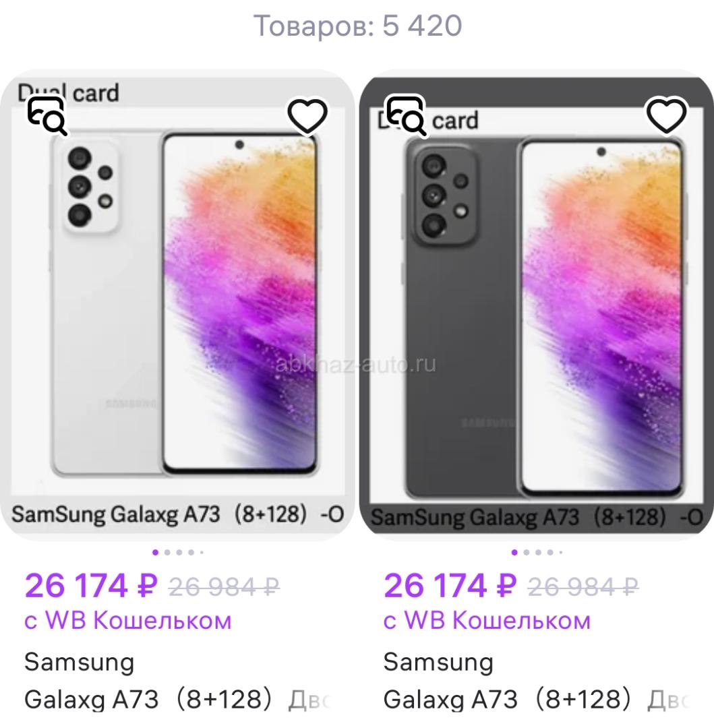Tap similar-image search icon on gray phone card

coord(406,116)
